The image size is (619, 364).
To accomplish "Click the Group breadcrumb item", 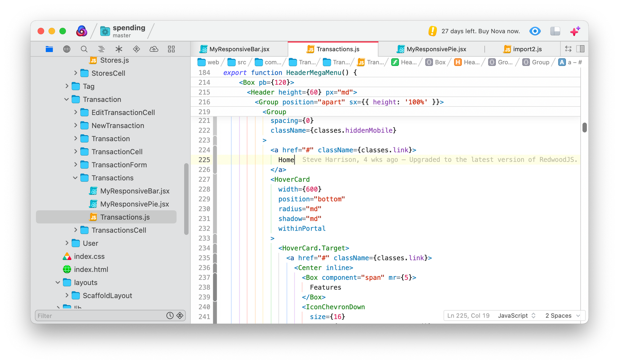I will pyautogui.click(x=536, y=62).
